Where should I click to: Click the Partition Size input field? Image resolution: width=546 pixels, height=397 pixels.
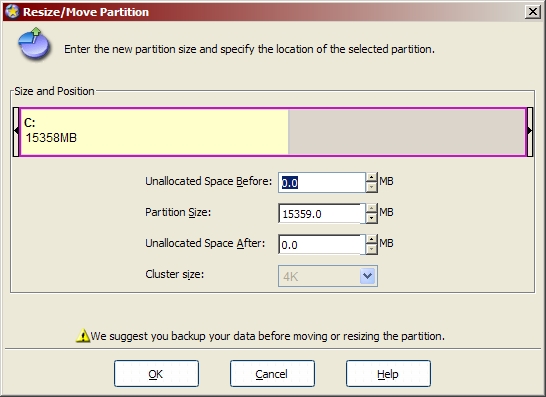(x=322, y=213)
